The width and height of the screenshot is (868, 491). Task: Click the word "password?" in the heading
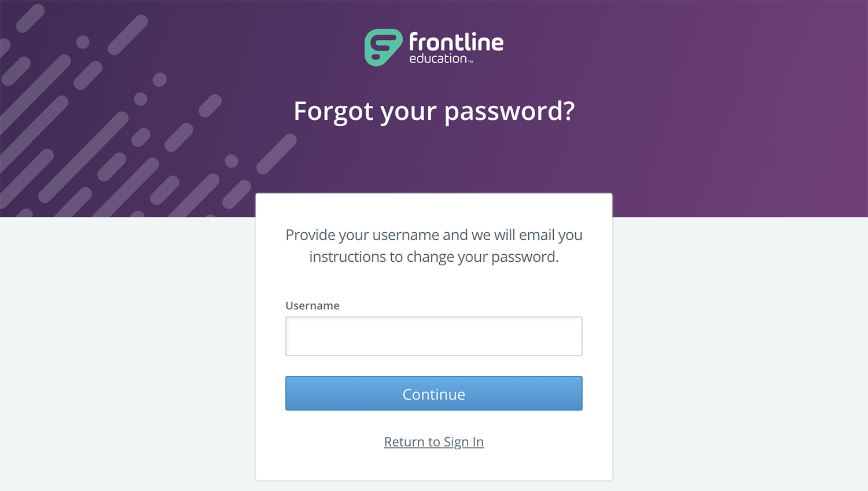509,111
